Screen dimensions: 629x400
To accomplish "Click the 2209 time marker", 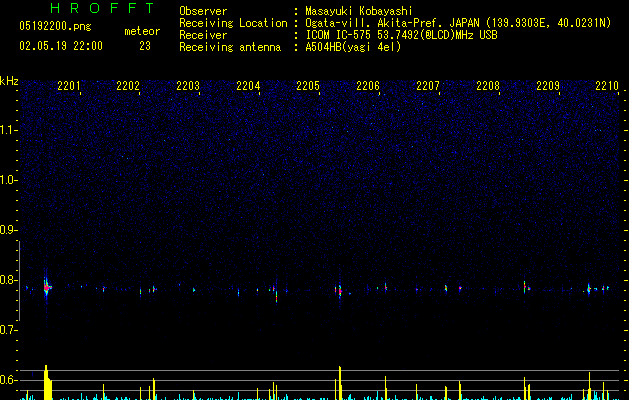I will coord(548,86).
